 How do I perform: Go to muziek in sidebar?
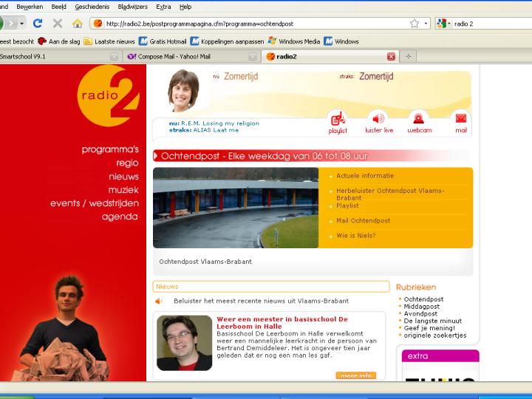tap(123, 190)
